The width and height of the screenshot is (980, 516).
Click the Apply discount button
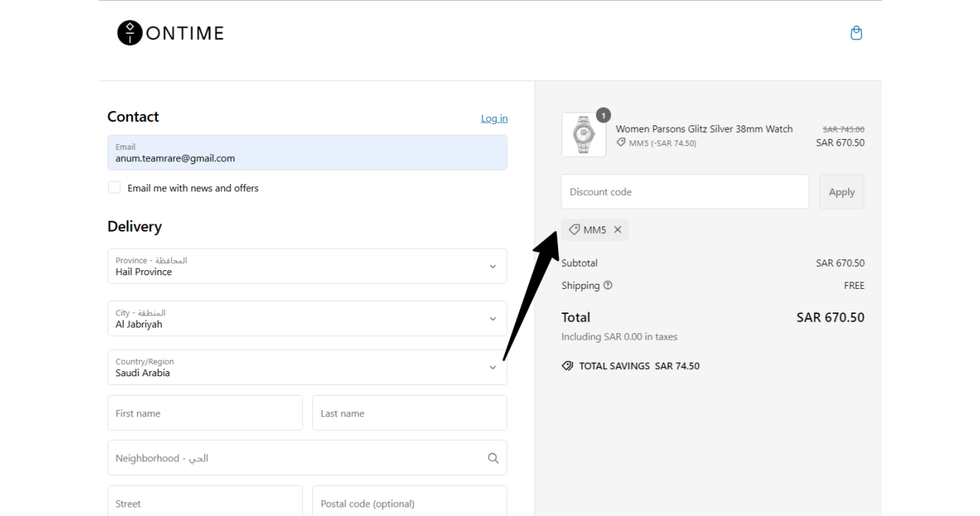[842, 191]
